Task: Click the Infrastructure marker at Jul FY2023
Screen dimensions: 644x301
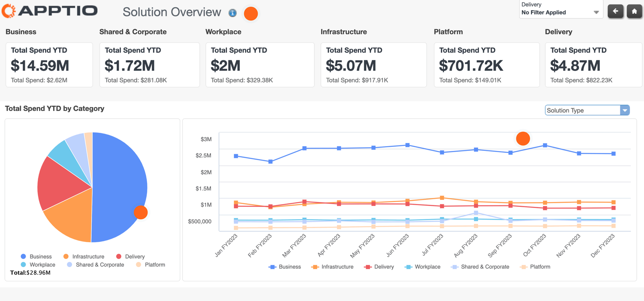Action: click(x=442, y=198)
